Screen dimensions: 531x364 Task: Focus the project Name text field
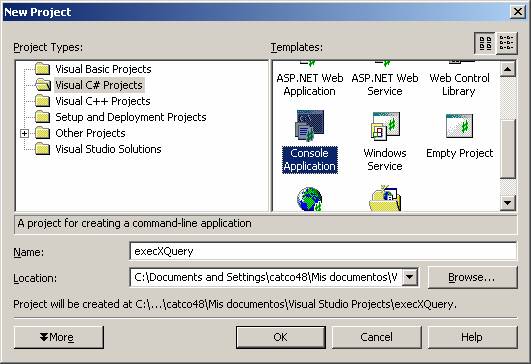[x=323, y=251]
